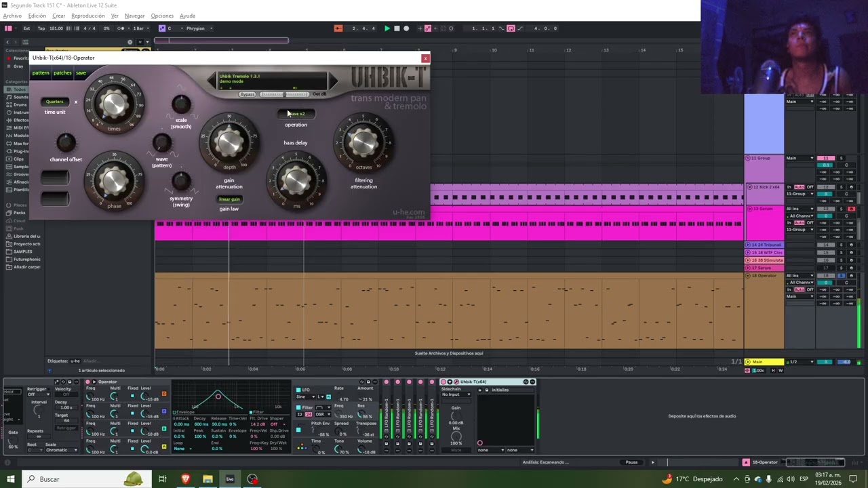This screenshot has height=488, width=868.
Task: Open the Edición menu
Action: click(x=37, y=16)
